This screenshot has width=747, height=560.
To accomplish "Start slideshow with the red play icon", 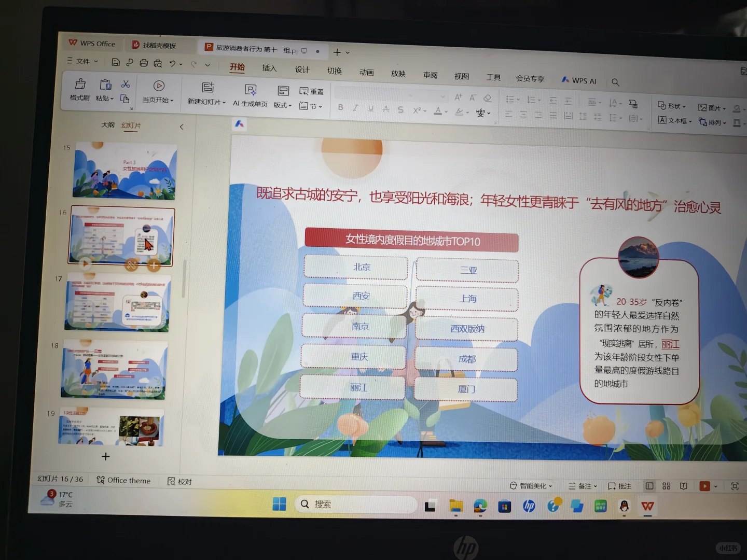I will point(704,486).
